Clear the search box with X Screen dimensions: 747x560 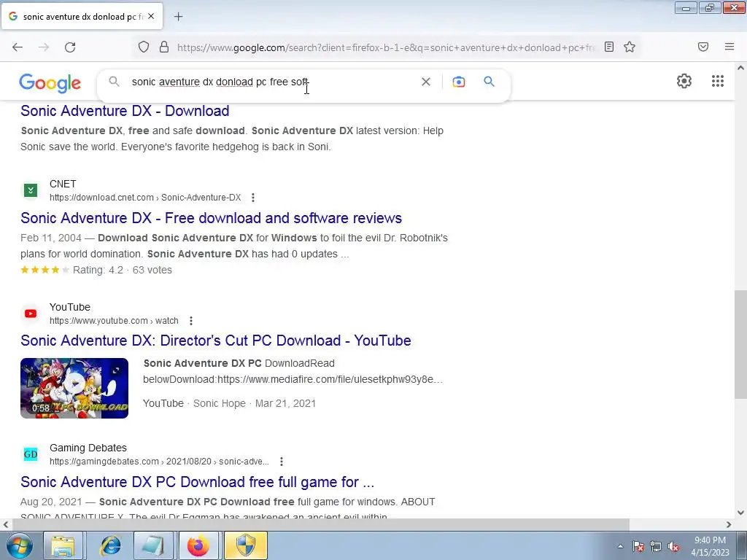tap(426, 82)
